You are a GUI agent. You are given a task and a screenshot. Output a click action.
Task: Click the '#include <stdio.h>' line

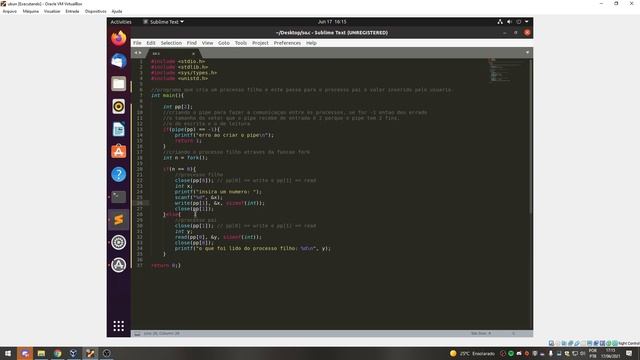tap(178, 61)
